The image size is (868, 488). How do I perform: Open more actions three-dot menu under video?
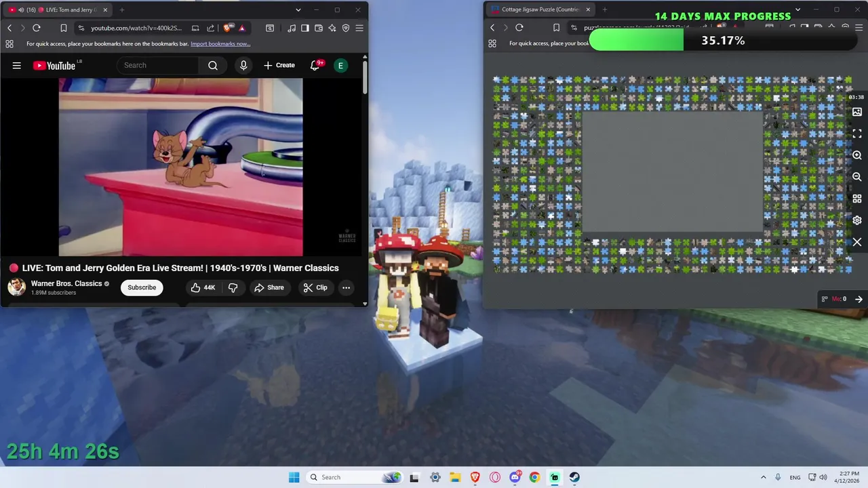click(x=346, y=287)
